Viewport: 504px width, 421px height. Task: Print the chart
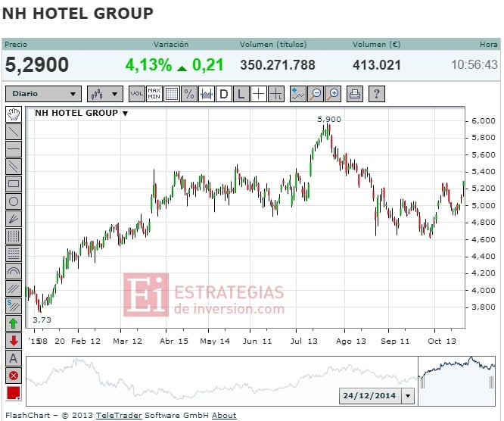[355, 94]
